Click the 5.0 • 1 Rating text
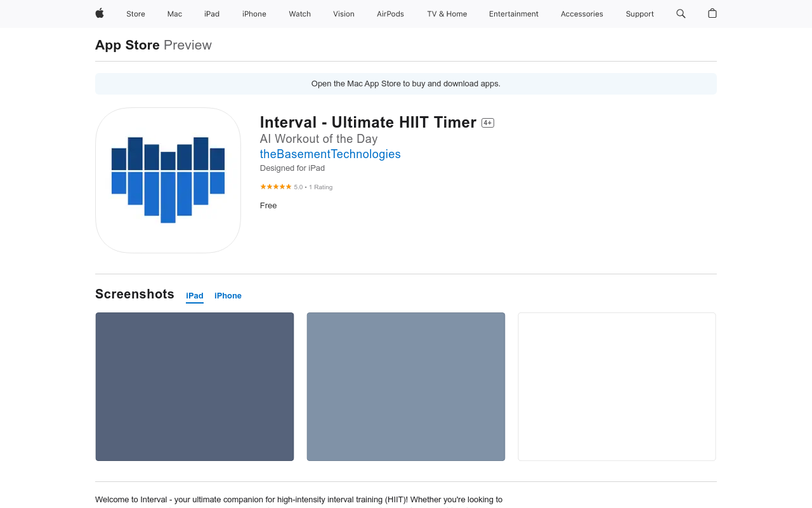 (313, 187)
